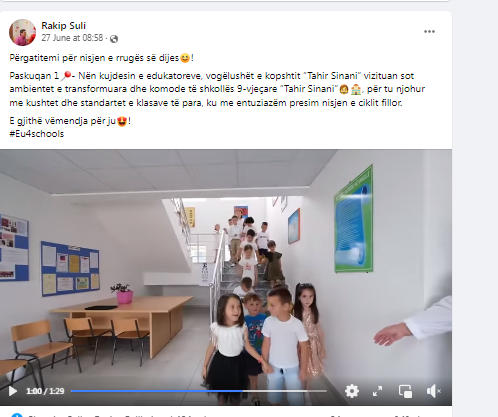
Task: Open the Rakip Suli profile name link
Action: [63, 26]
